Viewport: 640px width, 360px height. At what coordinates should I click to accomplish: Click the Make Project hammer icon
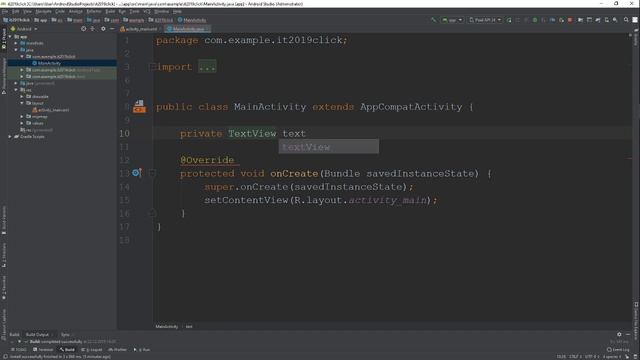[x=434, y=20]
